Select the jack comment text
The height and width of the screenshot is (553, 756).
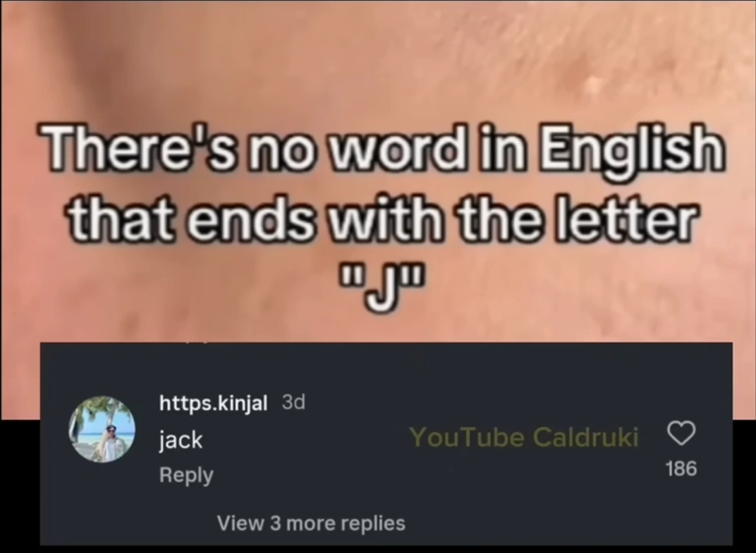pyautogui.click(x=181, y=439)
